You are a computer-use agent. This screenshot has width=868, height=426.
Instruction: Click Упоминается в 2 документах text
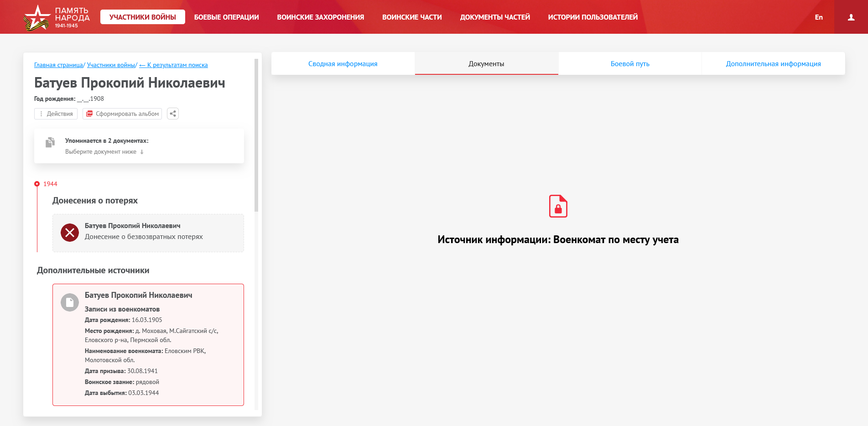[x=107, y=140]
